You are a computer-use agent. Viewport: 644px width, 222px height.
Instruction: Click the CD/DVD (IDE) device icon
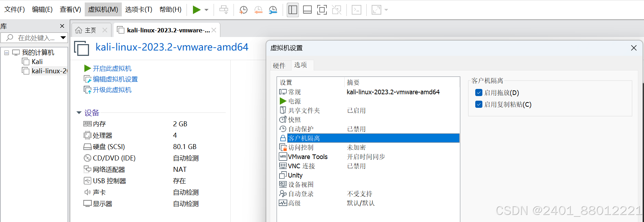[x=88, y=158]
